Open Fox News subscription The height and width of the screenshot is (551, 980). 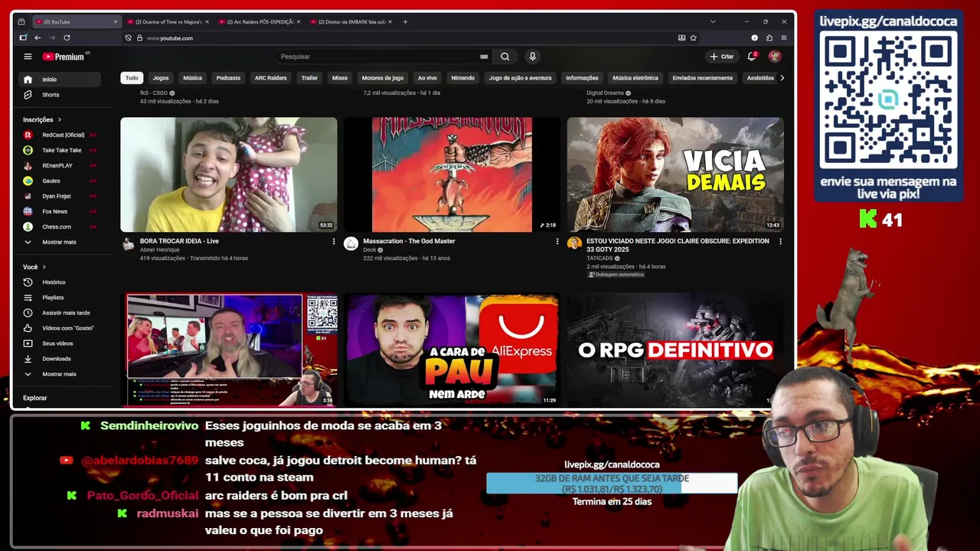click(60, 211)
